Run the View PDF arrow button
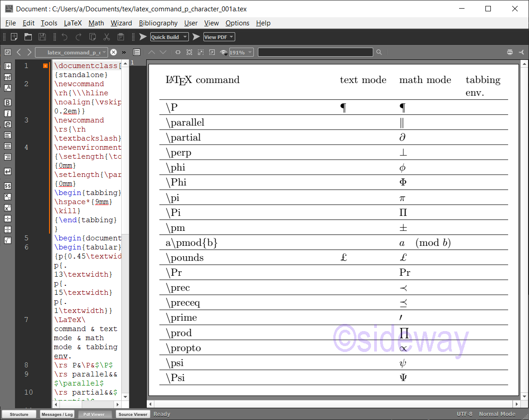 pos(196,37)
